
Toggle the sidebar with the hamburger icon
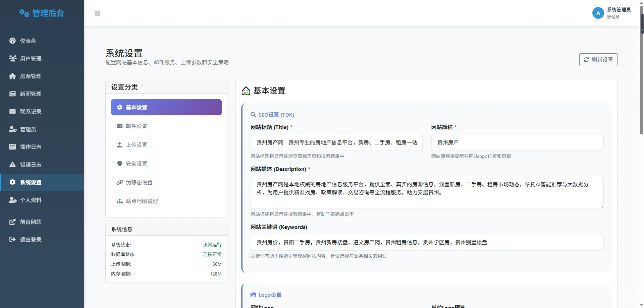pos(97,13)
